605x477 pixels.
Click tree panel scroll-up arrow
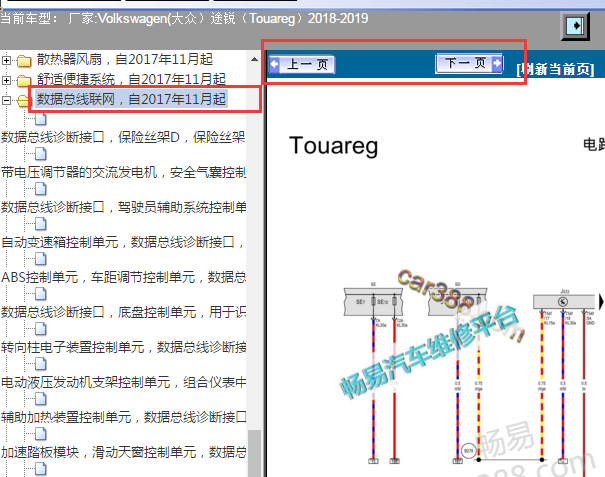pyautogui.click(x=254, y=59)
